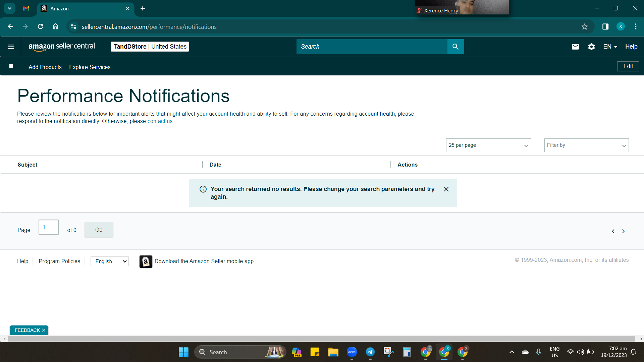Viewport: 644px width, 362px height.
Task: Open a new browser tab
Action: (x=143, y=8)
